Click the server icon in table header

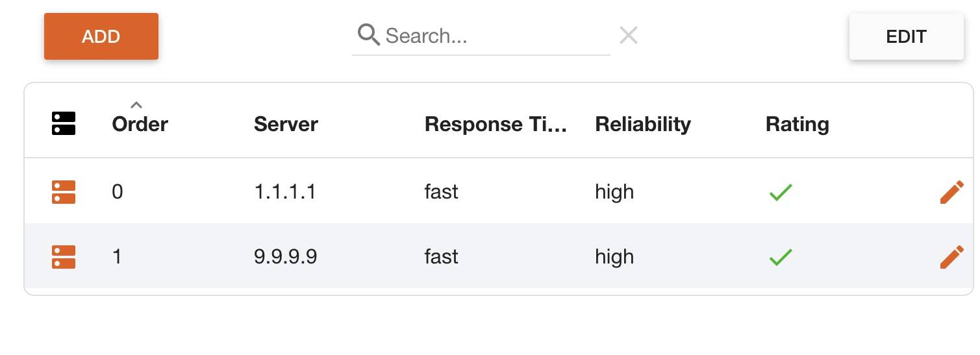pos(64,123)
